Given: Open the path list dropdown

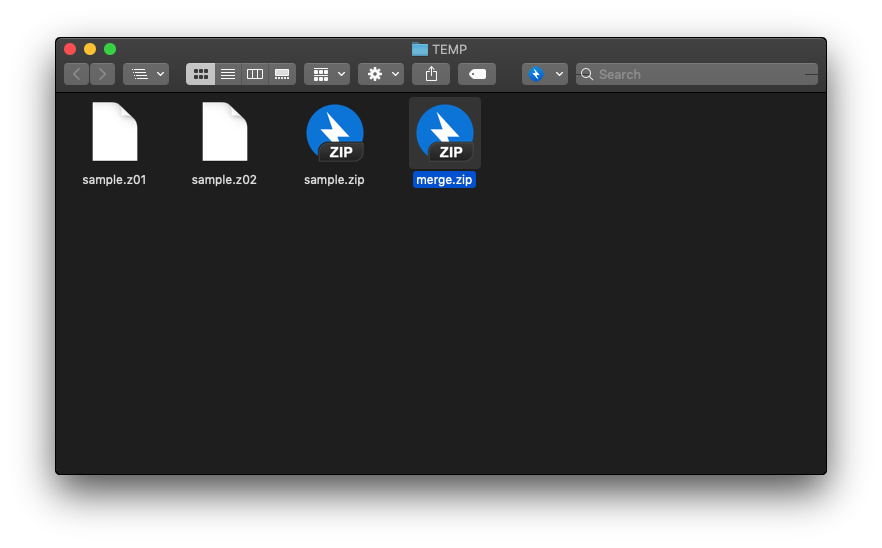Looking at the screenshot, I should tap(146, 74).
